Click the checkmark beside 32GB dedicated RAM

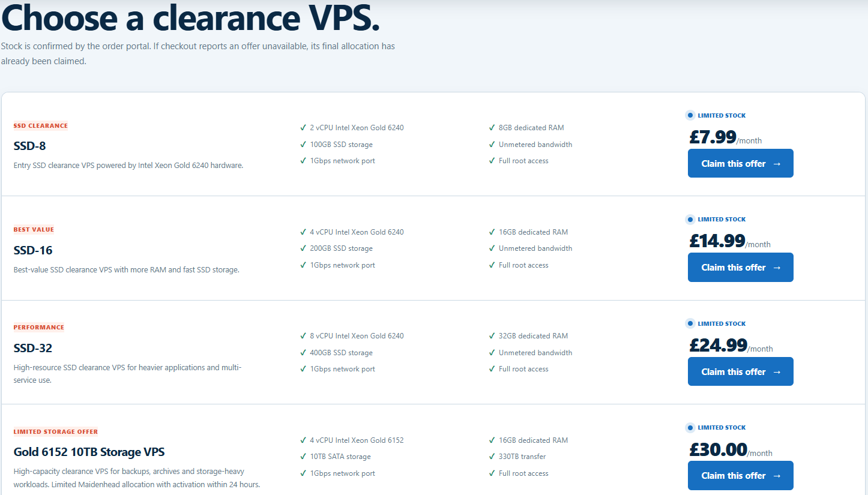coord(492,336)
